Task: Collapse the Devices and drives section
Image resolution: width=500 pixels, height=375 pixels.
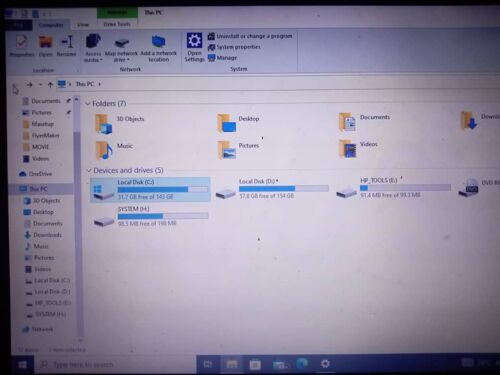Action: coord(89,171)
